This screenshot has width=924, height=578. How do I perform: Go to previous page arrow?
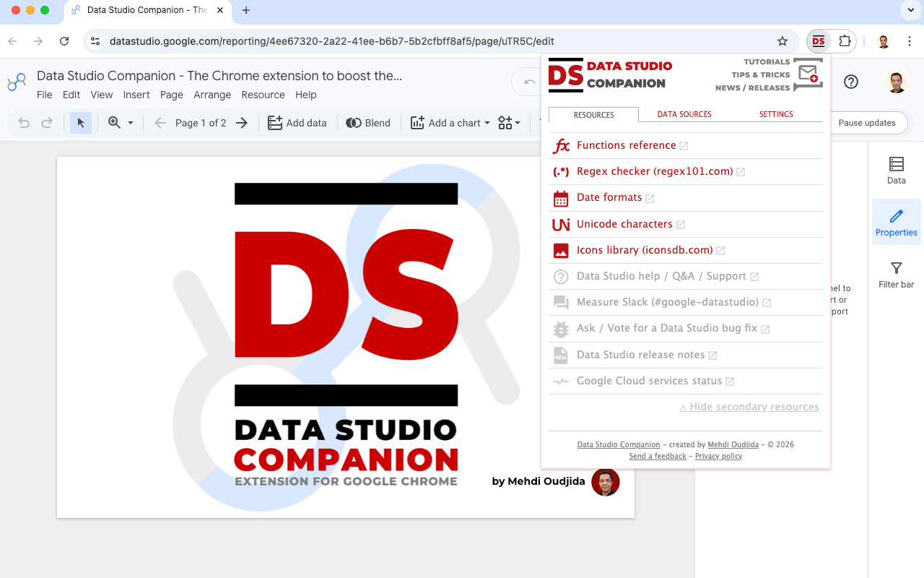coord(160,123)
